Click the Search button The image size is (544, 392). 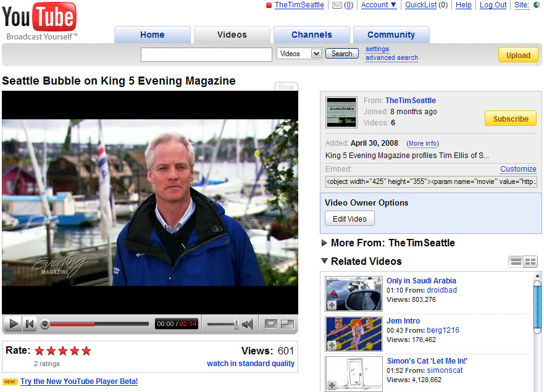coord(341,54)
